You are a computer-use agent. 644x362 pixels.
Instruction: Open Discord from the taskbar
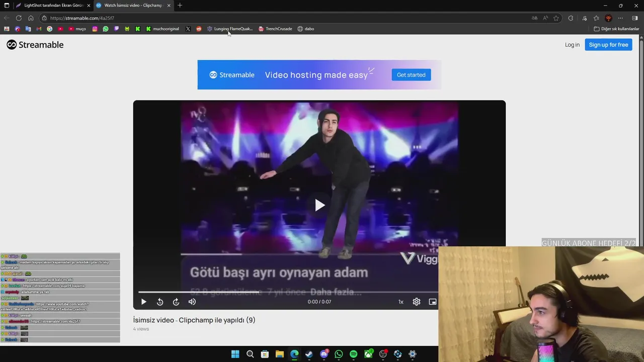pyautogui.click(x=324, y=354)
